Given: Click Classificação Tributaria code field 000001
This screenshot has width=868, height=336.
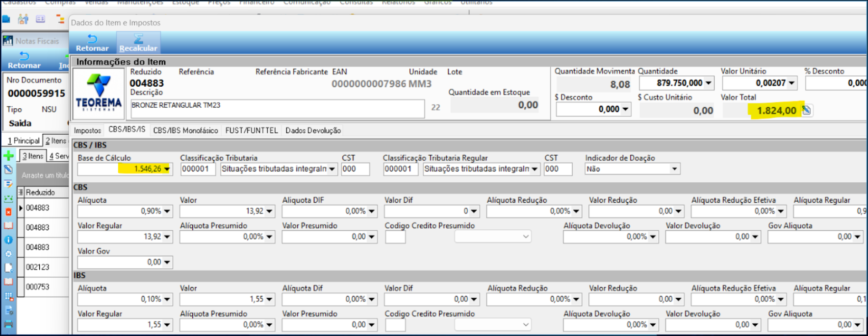Looking at the screenshot, I should tap(198, 169).
